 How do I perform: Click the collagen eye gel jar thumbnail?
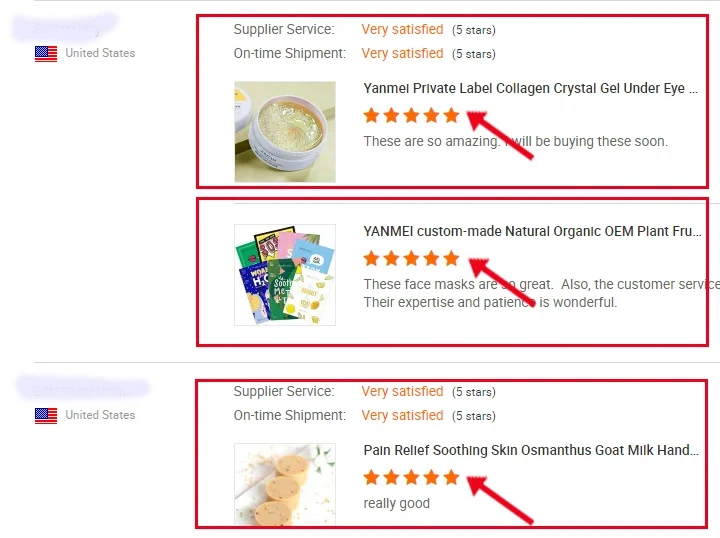click(285, 132)
